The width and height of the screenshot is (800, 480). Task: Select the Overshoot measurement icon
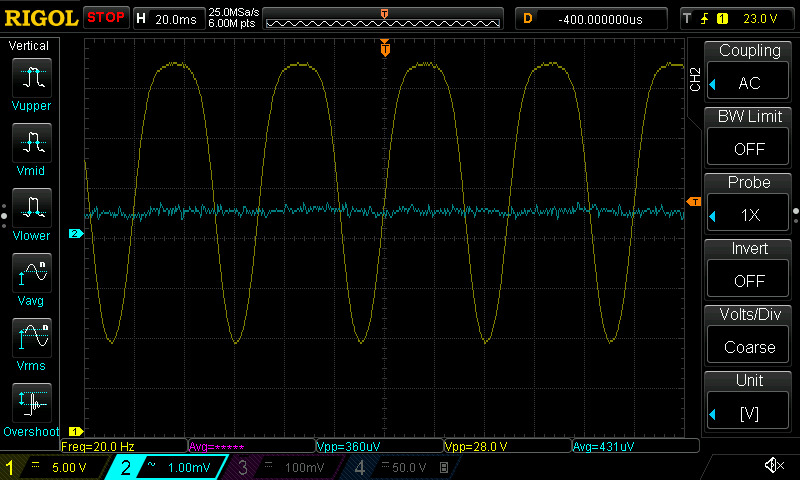pos(32,403)
